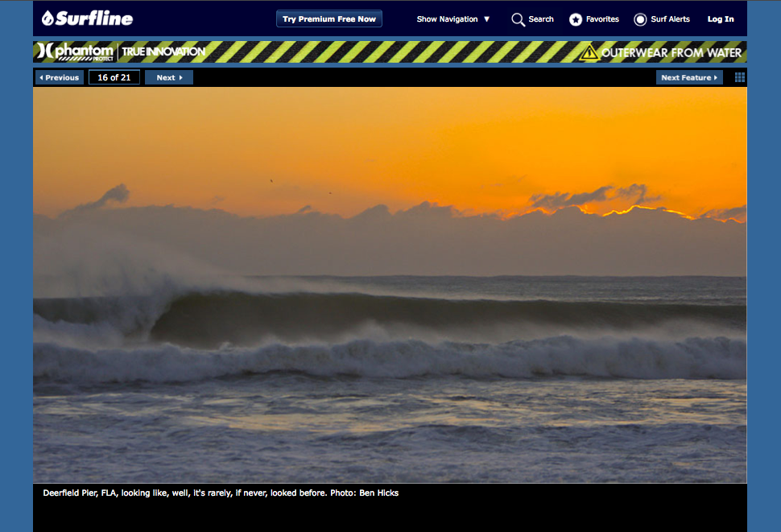Click the Surf Alerts circle icon
Viewport: 781px width, 532px height.
click(x=640, y=19)
